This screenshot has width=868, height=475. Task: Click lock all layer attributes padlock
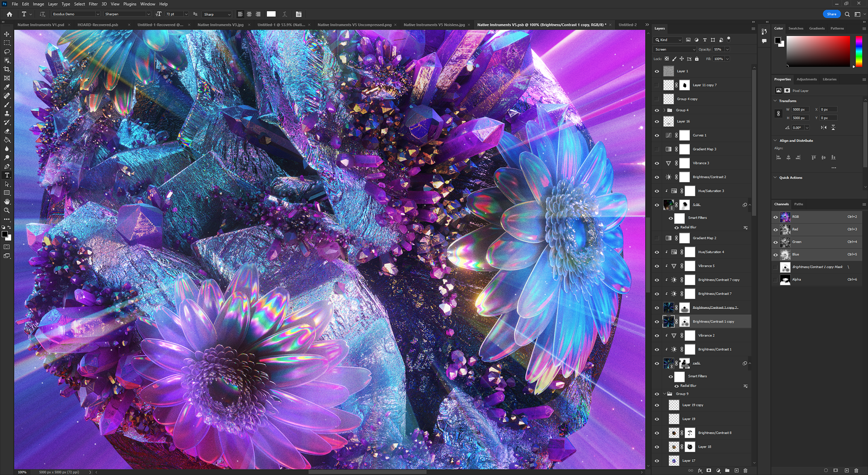click(x=697, y=59)
